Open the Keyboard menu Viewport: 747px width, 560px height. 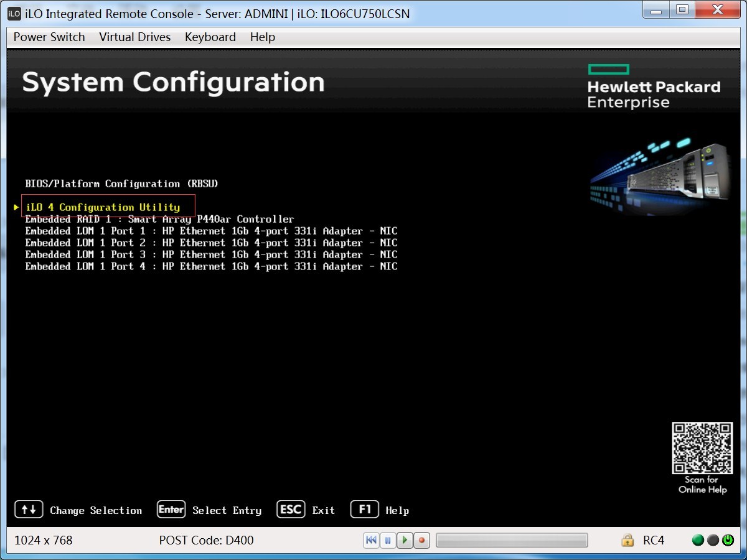tap(210, 37)
